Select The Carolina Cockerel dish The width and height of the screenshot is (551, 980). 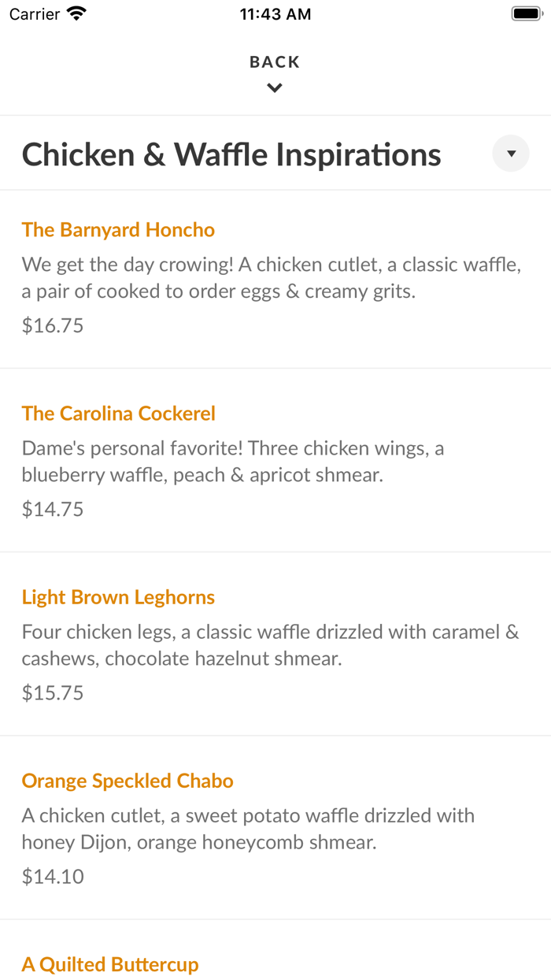[x=118, y=413]
